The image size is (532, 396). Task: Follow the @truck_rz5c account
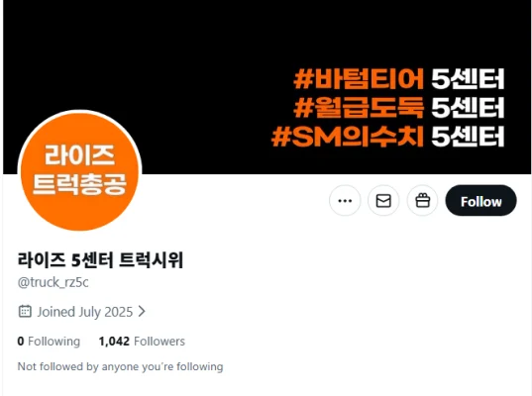click(481, 201)
